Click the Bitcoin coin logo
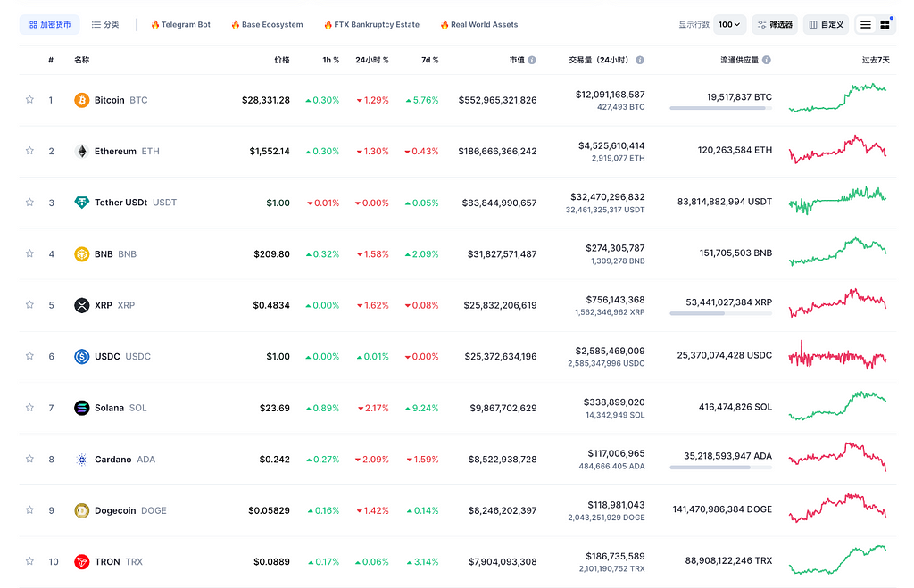The image size is (914, 588). pos(81,100)
